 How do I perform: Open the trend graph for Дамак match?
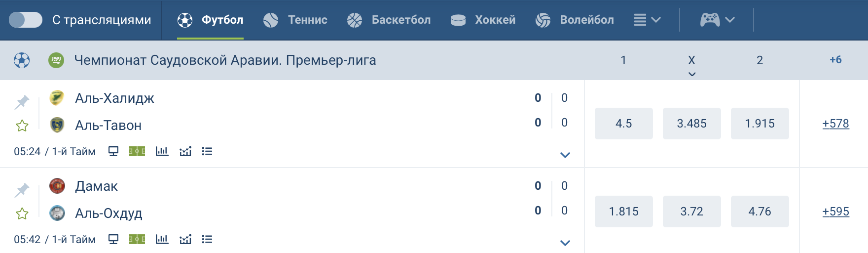[185, 239]
